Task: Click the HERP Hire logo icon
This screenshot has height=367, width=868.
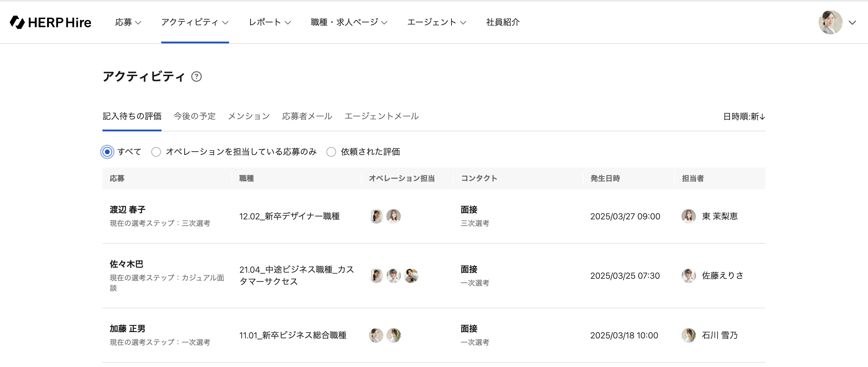Action: pyautogui.click(x=17, y=22)
